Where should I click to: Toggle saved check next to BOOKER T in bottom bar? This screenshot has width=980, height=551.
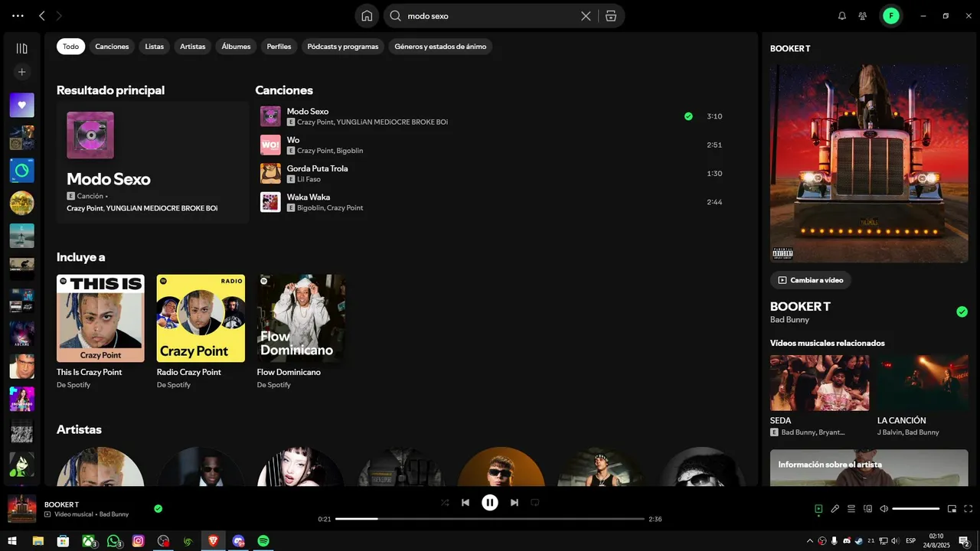158,508
